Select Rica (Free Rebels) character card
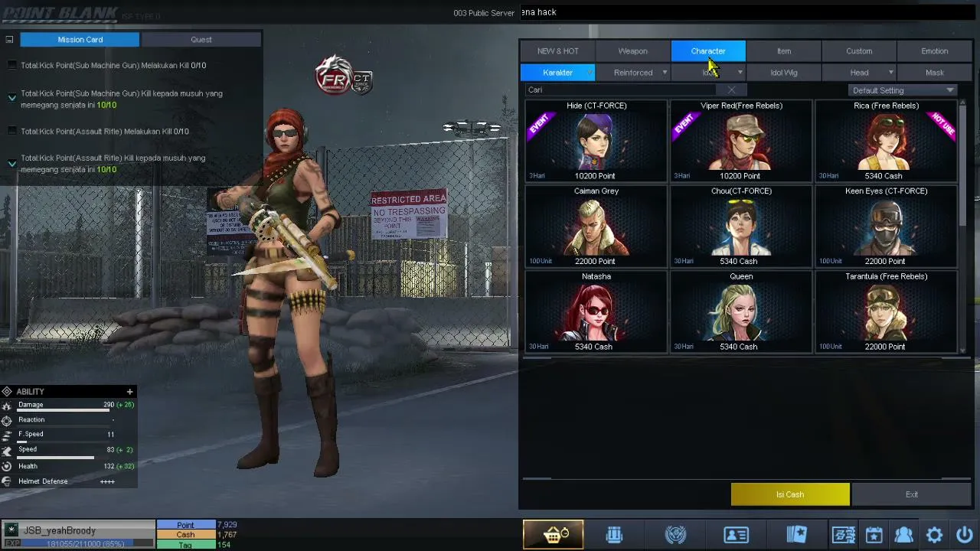Screen dimensions: 980x551 click(886, 141)
